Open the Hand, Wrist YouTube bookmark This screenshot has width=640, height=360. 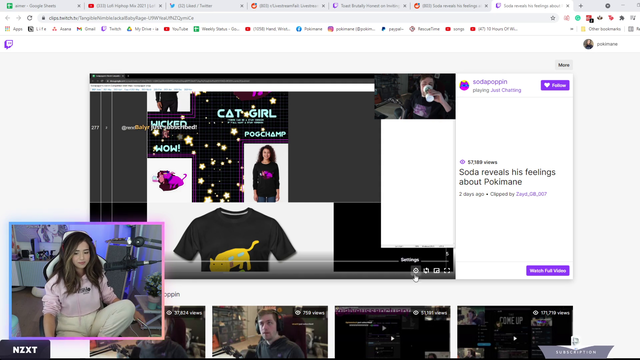(268, 29)
